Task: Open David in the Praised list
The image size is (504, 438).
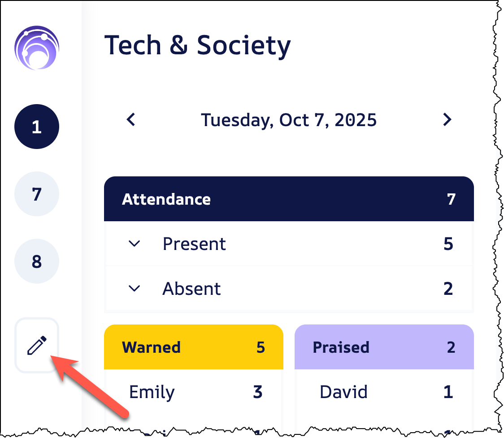Action: pyautogui.click(x=343, y=392)
